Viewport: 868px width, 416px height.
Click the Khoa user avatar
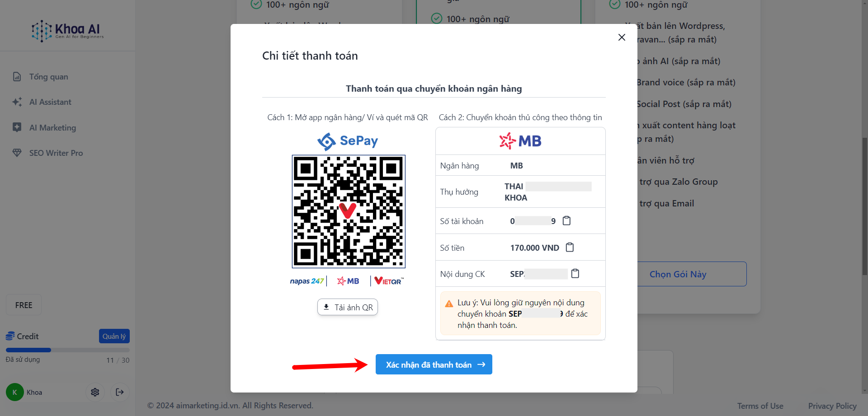14,392
